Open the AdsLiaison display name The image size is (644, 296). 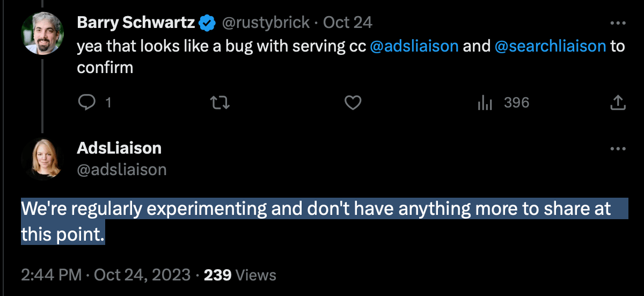click(x=119, y=148)
